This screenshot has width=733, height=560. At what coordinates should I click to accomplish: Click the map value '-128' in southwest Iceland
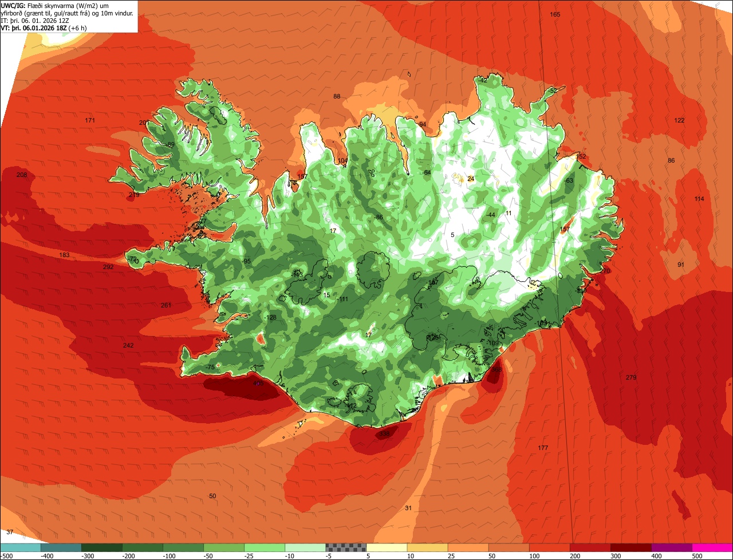[270, 317]
